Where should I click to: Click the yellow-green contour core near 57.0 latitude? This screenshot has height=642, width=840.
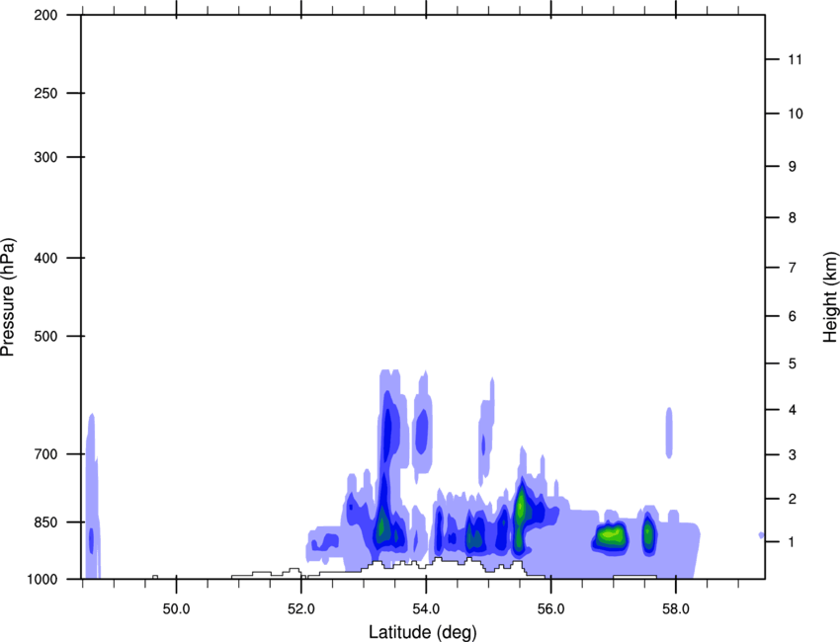tap(611, 533)
